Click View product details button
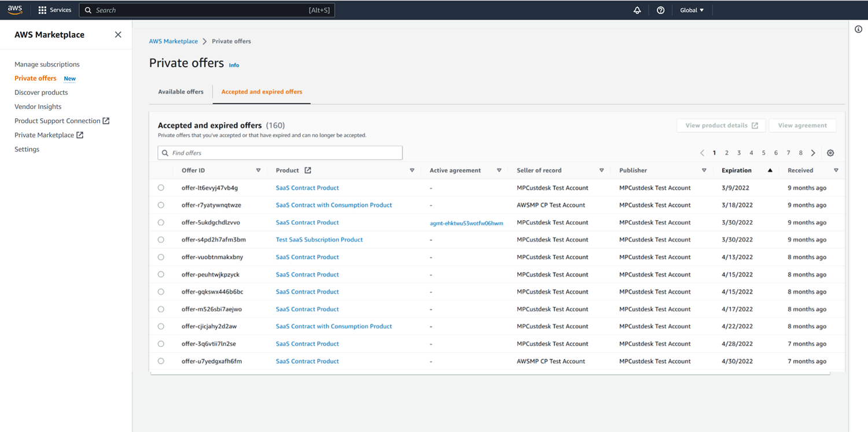This screenshot has height=432, width=868. click(x=721, y=126)
